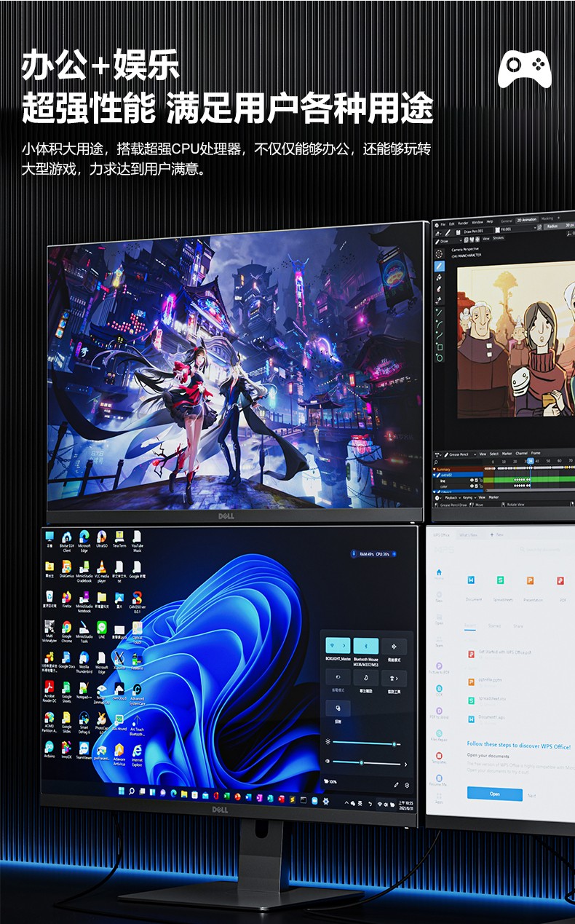This screenshot has width=575, height=924.
Task: Open the Notepad++ desktop shortcut
Action: coord(84,690)
